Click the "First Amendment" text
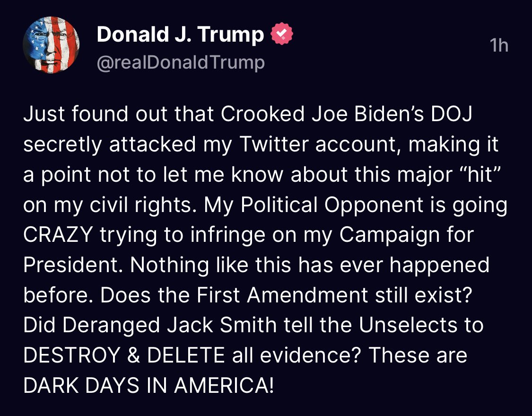This screenshot has height=416, width=532. tap(282, 295)
